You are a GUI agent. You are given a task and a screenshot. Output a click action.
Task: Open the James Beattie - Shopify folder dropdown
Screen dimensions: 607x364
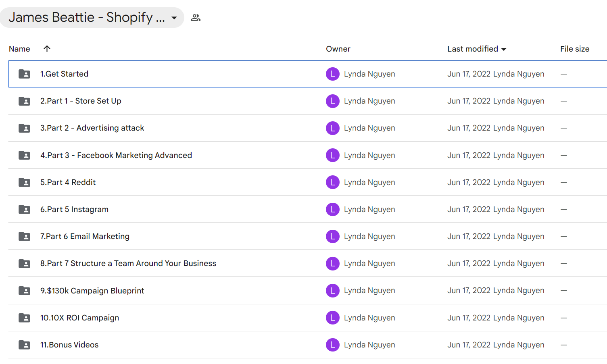click(92, 17)
